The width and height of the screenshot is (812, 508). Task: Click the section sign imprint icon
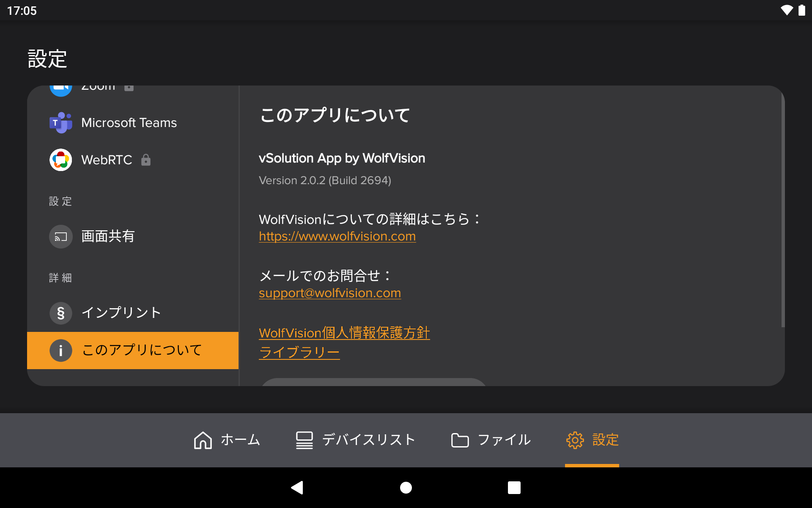61,313
